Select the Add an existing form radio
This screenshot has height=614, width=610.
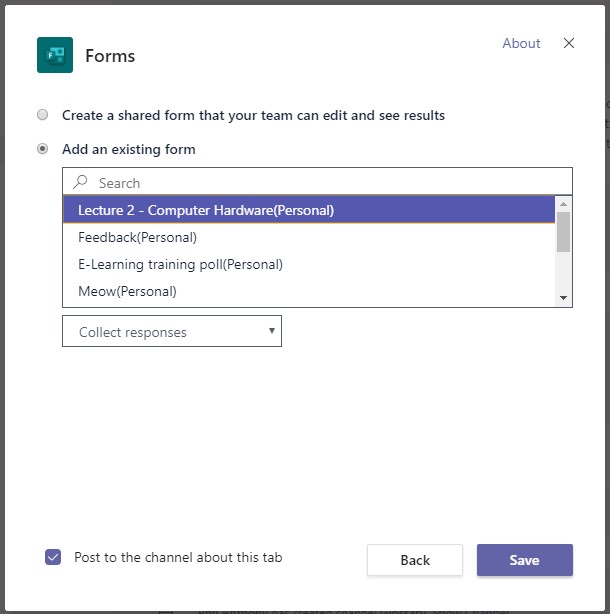point(43,149)
